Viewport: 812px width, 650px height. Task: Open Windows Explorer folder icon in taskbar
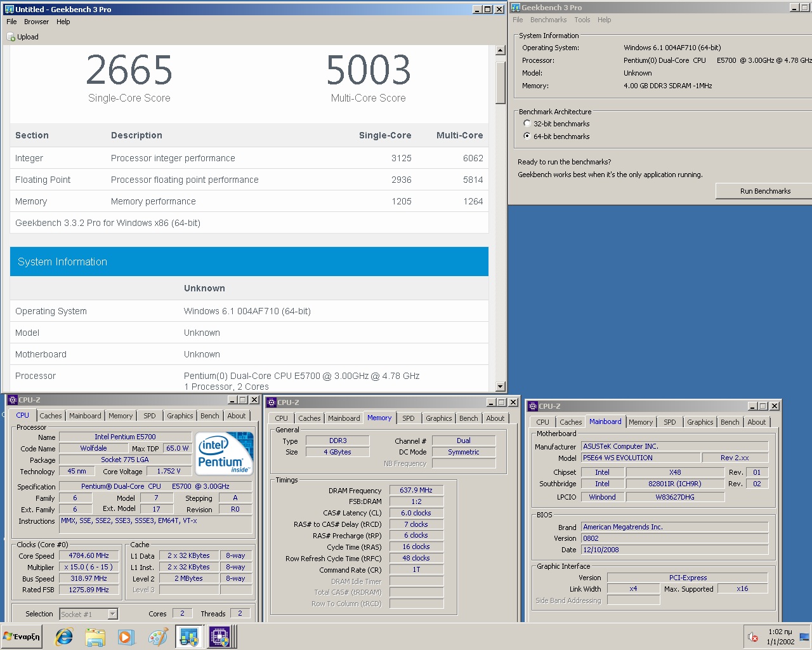95,637
